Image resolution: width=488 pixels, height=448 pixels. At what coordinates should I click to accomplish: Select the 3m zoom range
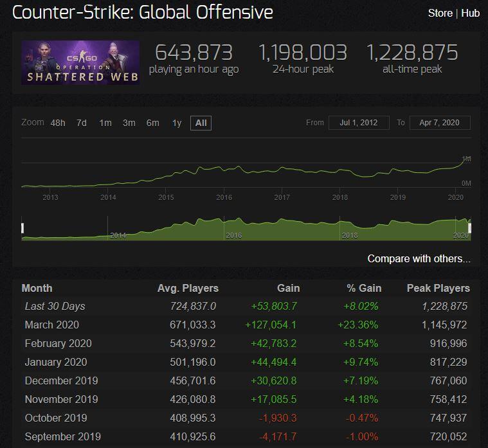coord(129,123)
